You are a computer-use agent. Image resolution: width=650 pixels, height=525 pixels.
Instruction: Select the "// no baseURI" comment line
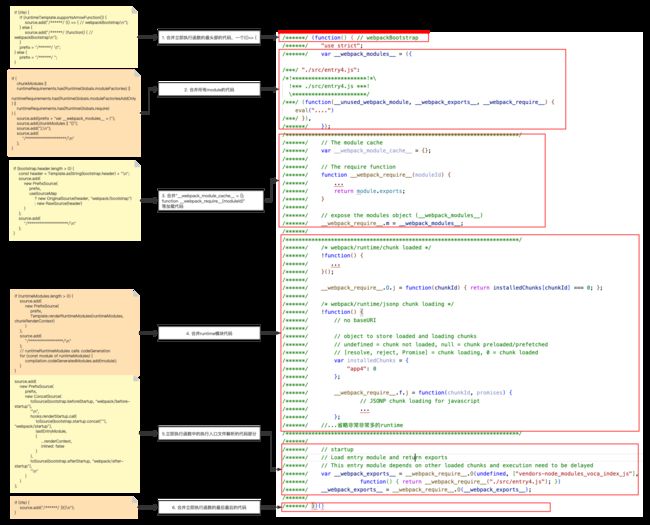coord(355,320)
